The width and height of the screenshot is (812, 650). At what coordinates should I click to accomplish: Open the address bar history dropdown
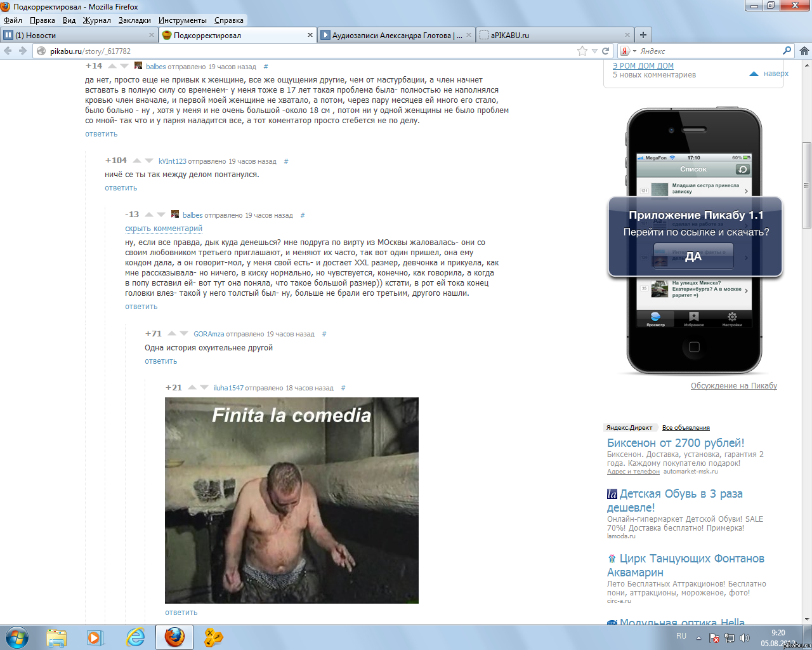click(594, 51)
